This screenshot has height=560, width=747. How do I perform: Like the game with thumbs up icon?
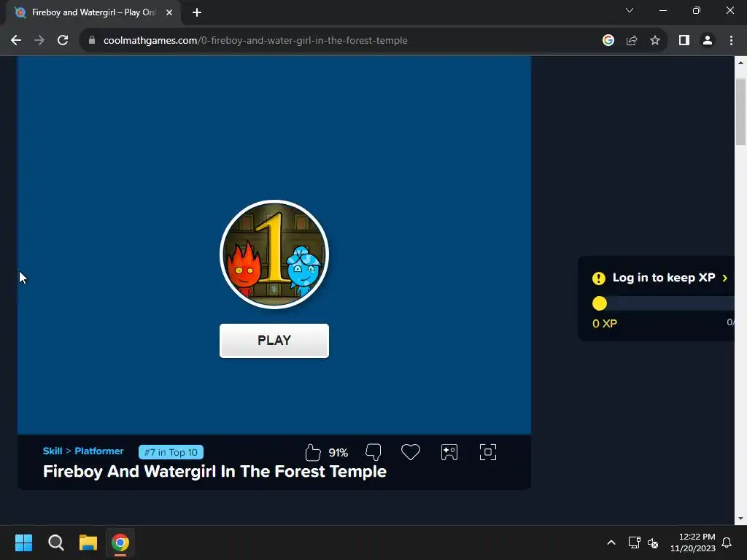pos(312,452)
